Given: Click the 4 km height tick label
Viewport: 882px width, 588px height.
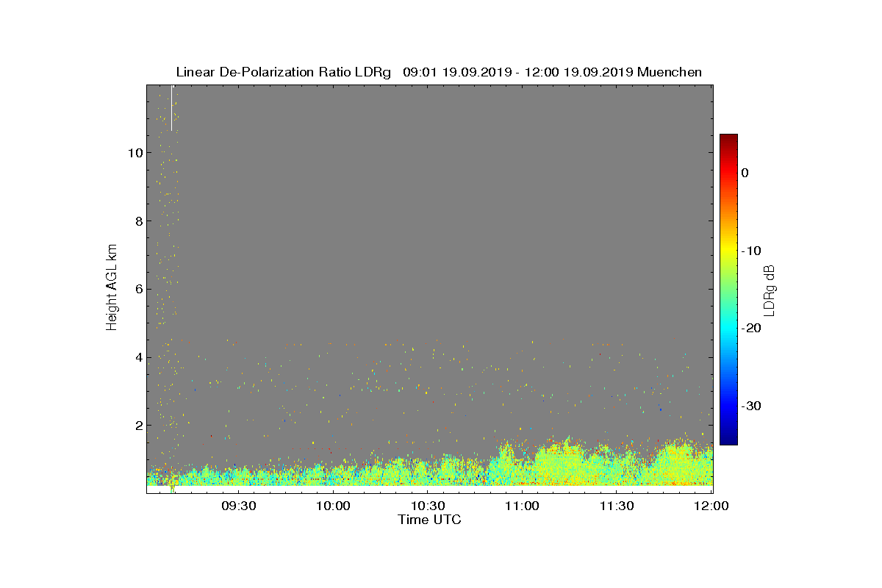Looking at the screenshot, I should [138, 358].
